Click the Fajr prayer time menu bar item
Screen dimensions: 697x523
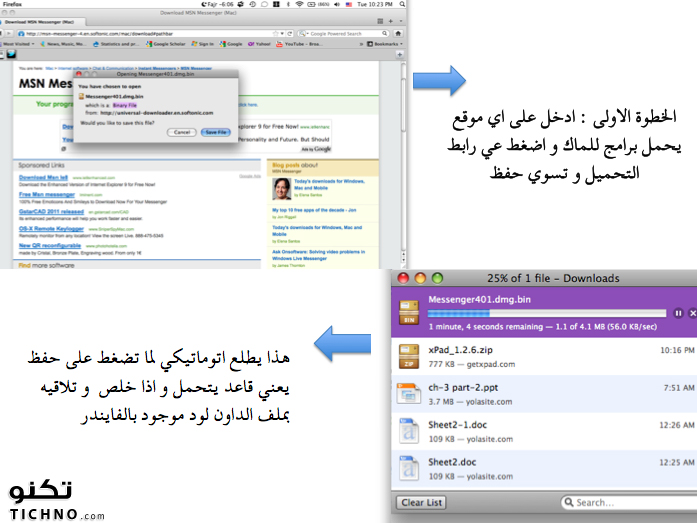click(x=217, y=4)
